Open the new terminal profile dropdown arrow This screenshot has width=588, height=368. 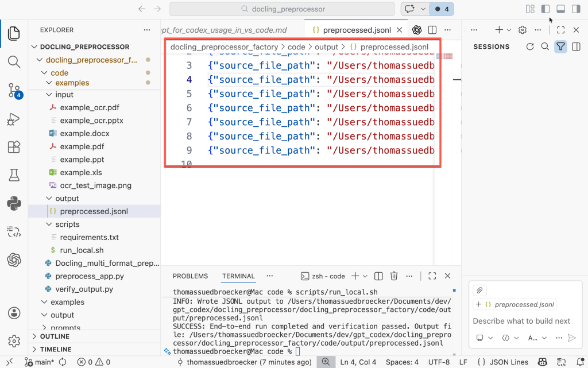click(365, 276)
